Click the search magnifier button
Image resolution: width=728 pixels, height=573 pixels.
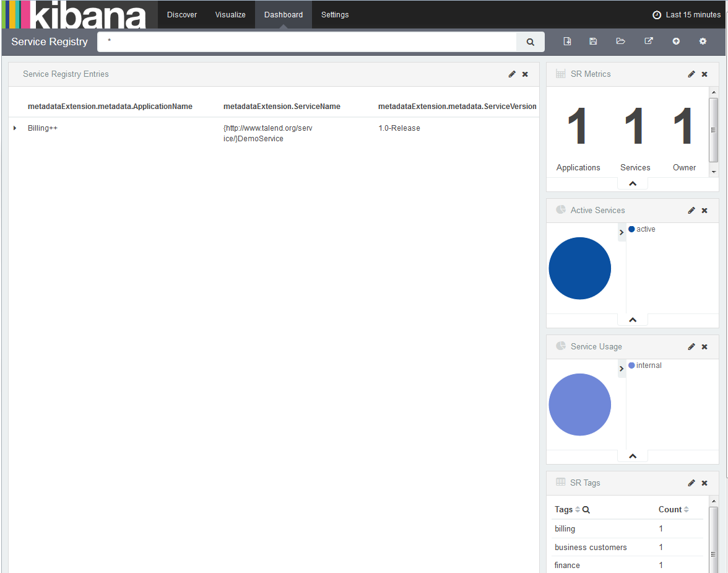pos(531,42)
